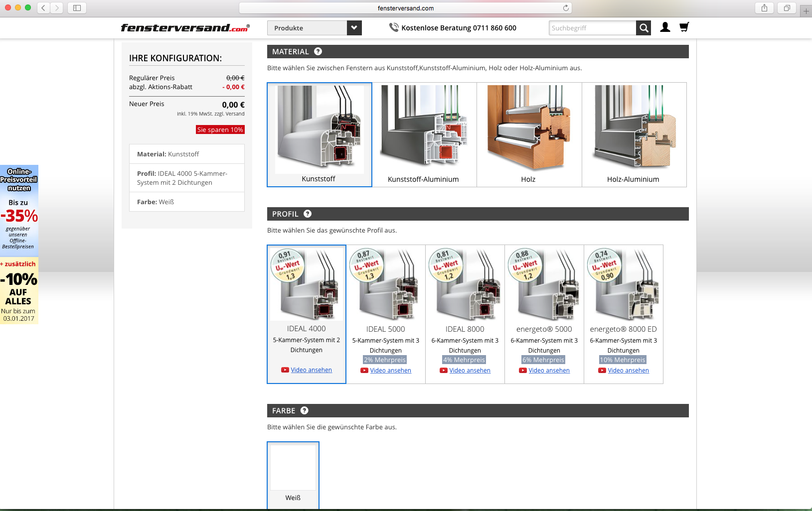Click the search magnifier button

644,28
